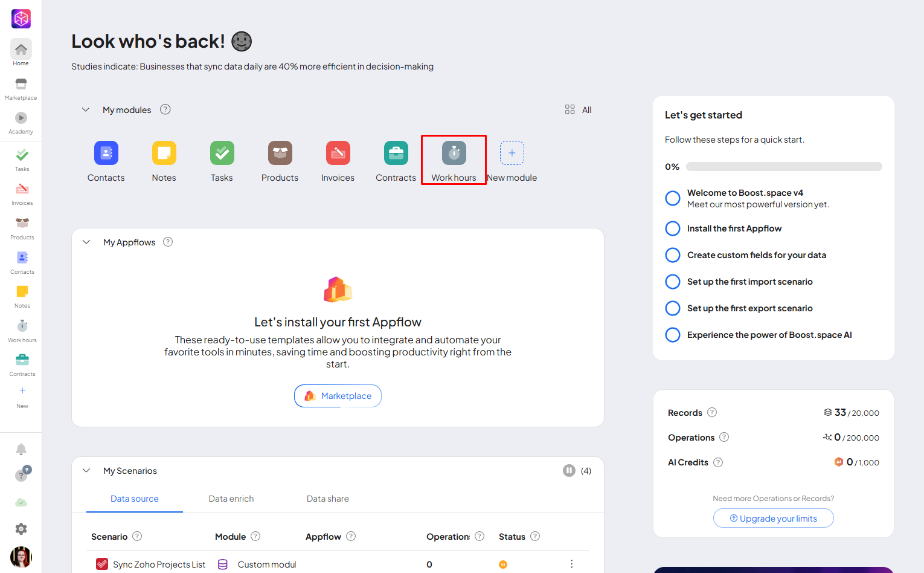Open settings gear in sidebar

[x=21, y=529]
